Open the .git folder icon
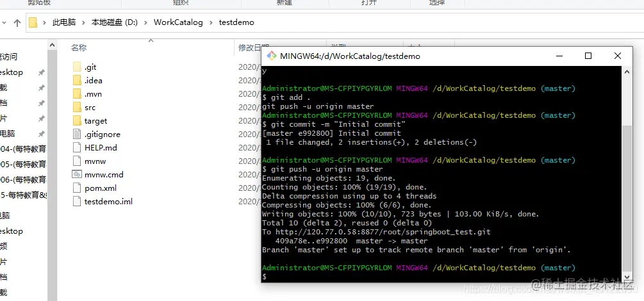 tap(77, 67)
